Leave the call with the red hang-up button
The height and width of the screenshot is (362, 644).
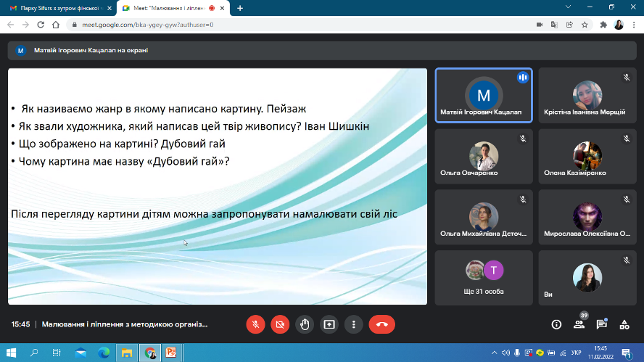pyautogui.click(x=382, y=324)
